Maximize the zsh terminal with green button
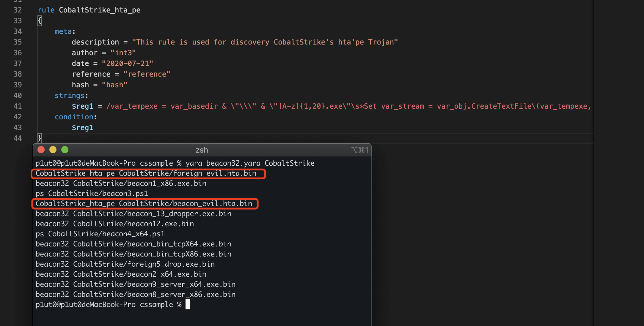644x326 pixels. coord(65,150)
